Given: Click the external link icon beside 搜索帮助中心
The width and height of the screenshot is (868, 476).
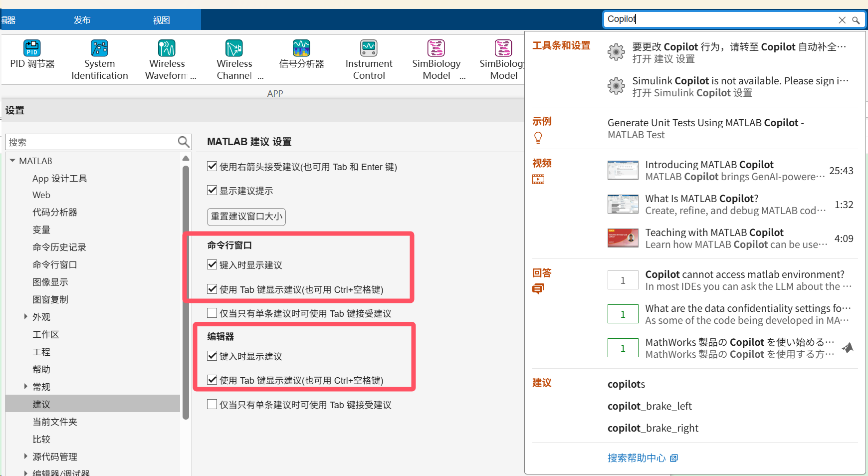Looking at the screenshot, I should point(674,458).
